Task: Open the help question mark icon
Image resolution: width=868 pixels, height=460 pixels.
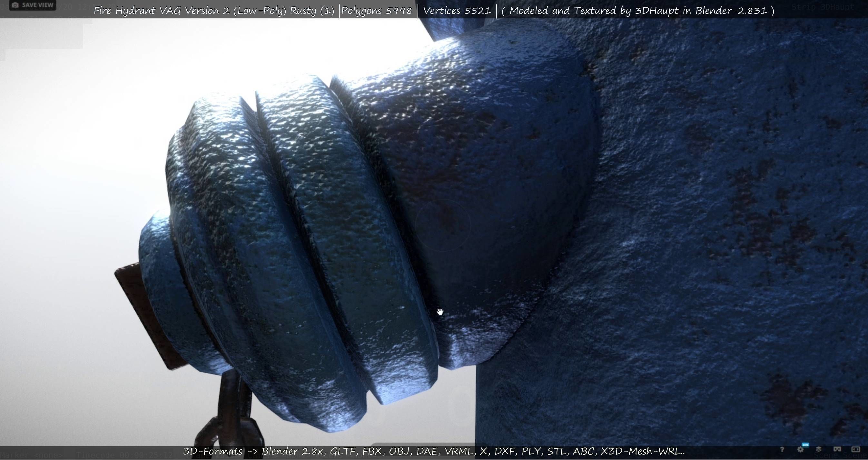Action: coord(782,450)
